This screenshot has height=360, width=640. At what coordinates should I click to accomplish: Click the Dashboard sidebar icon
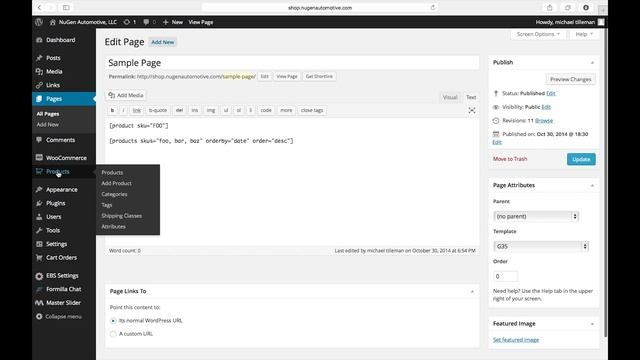(39, 40)
